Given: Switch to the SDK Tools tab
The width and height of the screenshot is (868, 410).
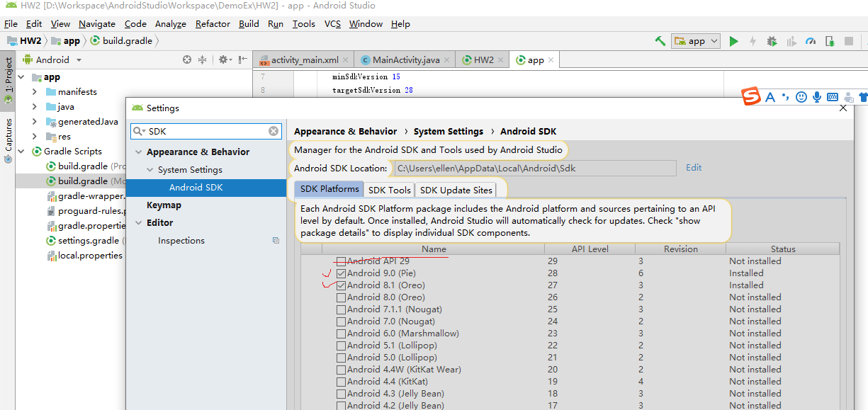Looking at the screenshot, I should coord(390,190).
